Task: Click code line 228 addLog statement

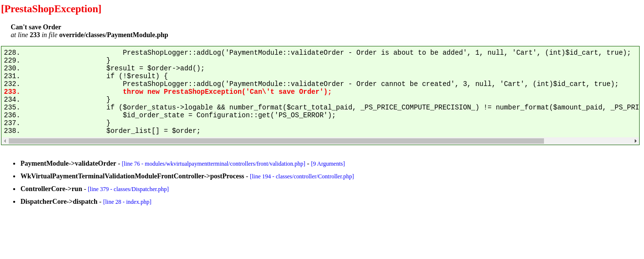Action: click(x=377, y=53)
